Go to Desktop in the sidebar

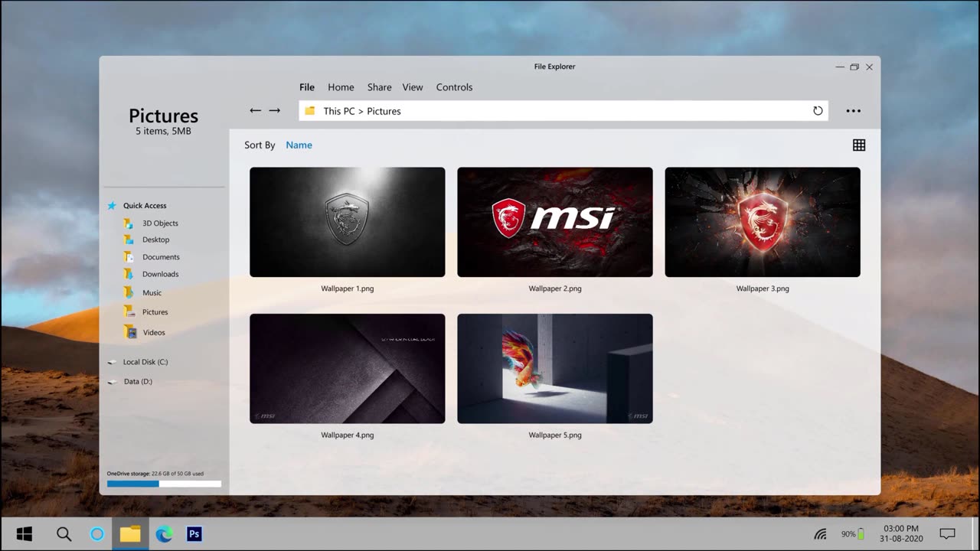156,240
